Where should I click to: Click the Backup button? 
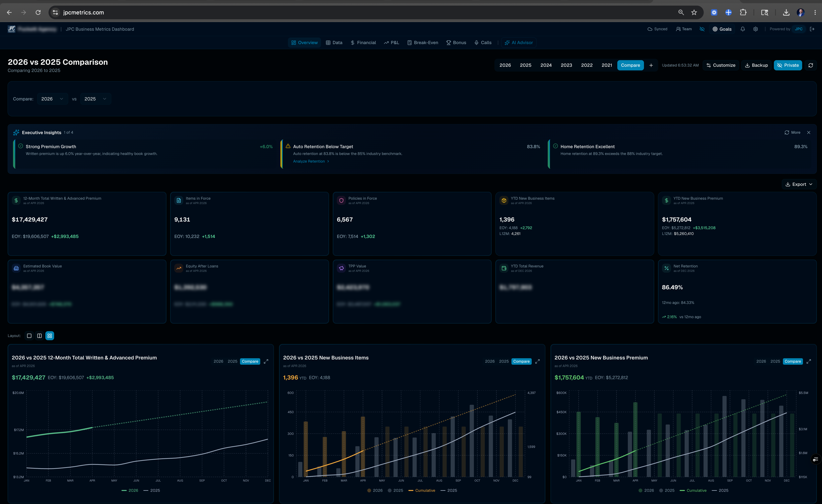click(x=756, y=65)
